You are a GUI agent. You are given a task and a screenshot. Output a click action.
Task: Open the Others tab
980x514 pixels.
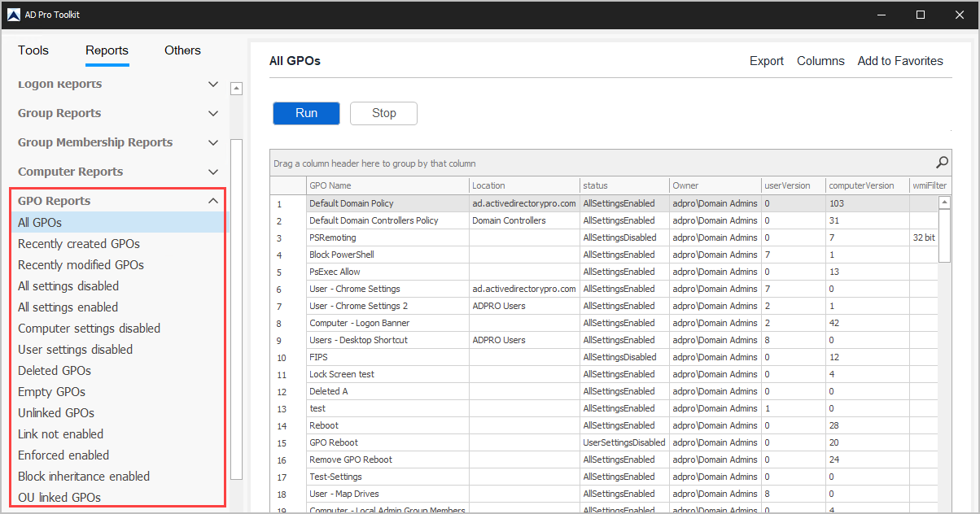[182, 50]
